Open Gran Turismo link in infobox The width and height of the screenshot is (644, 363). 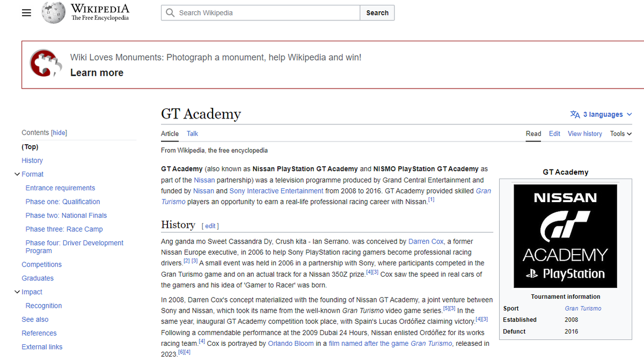(583, 308)
